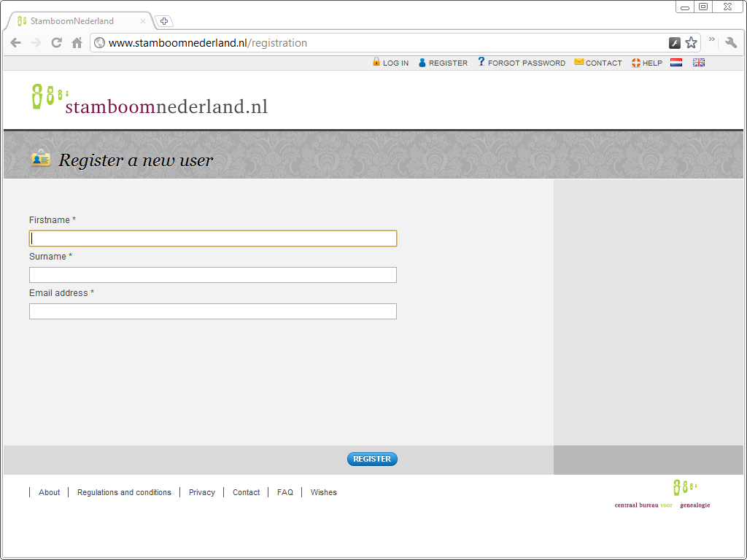Submit the form with blue REGISTER button

[x=372, y=459]
